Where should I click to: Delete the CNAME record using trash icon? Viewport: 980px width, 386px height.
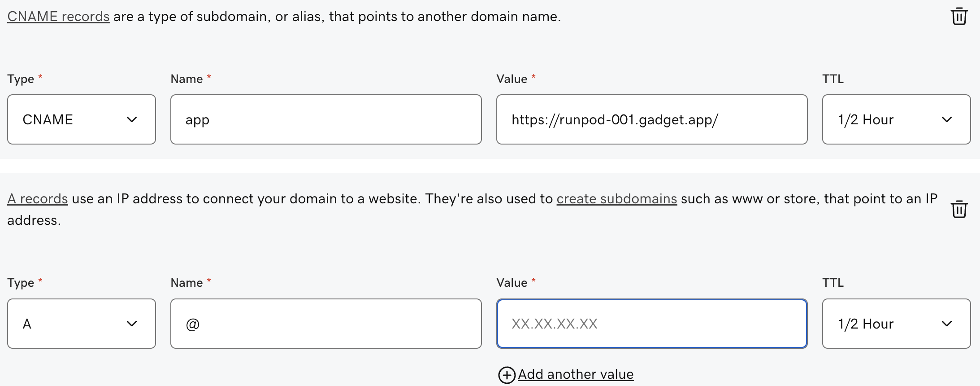(959, 17)
